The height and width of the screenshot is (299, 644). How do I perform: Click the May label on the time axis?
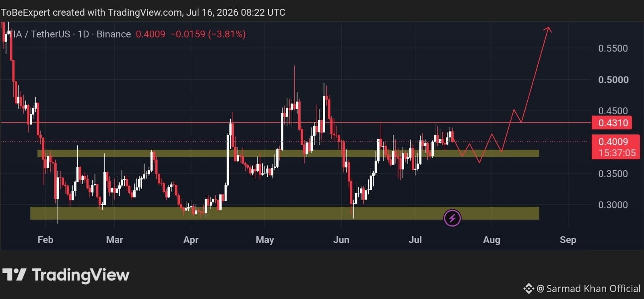(265, 240)
